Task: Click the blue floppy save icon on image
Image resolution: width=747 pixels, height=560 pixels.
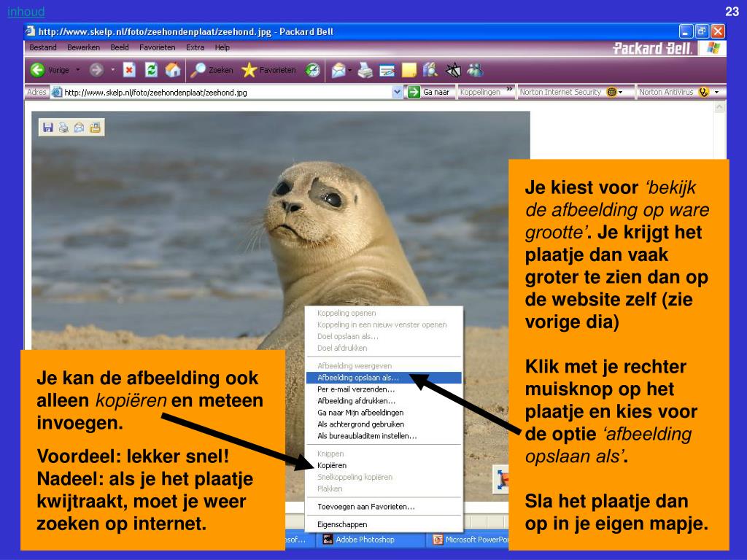Action: (x=47, y=127)
